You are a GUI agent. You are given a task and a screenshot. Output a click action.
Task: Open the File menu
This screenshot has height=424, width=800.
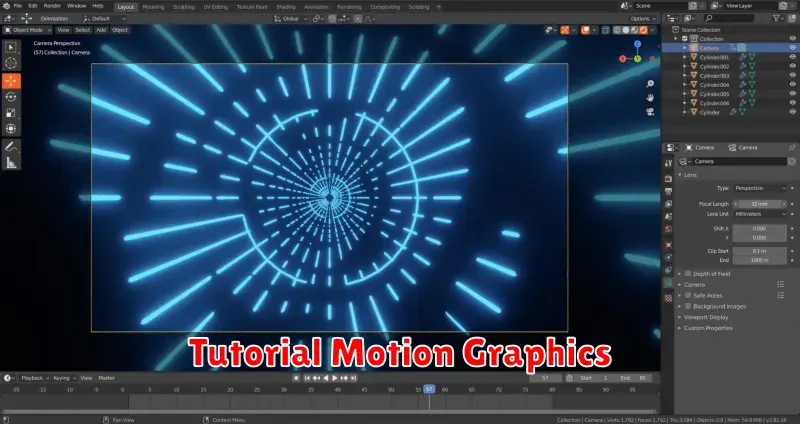[x=18, y=6]
